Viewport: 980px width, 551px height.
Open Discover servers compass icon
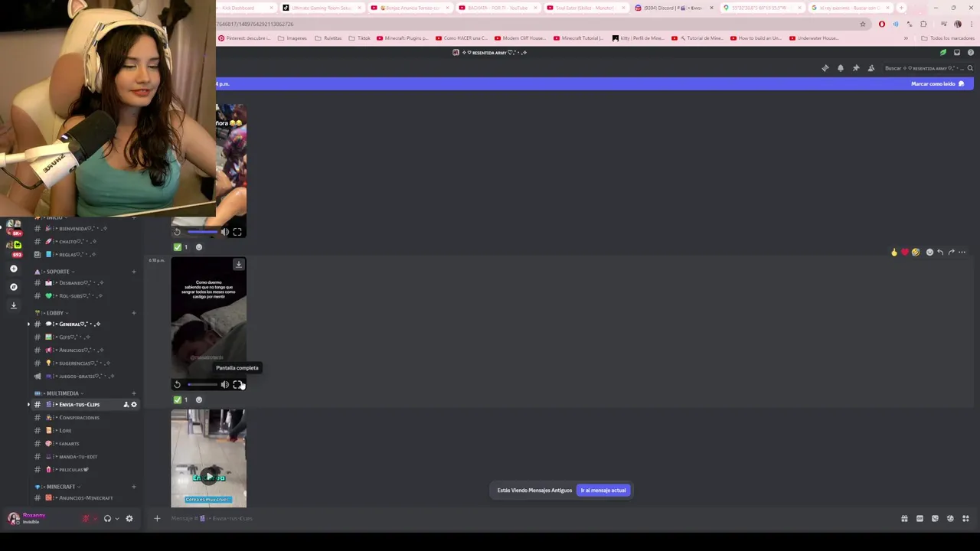tap(13, 287)
